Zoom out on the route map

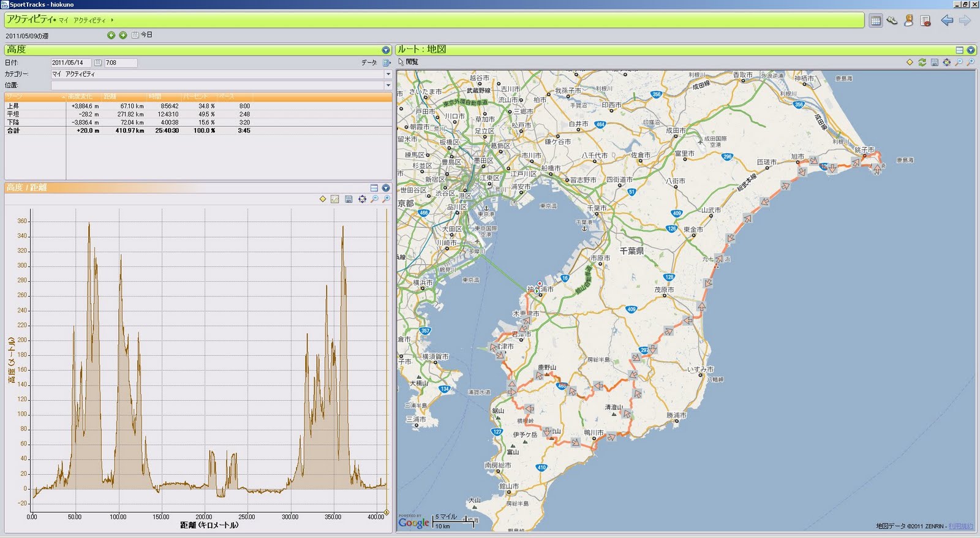959,62
